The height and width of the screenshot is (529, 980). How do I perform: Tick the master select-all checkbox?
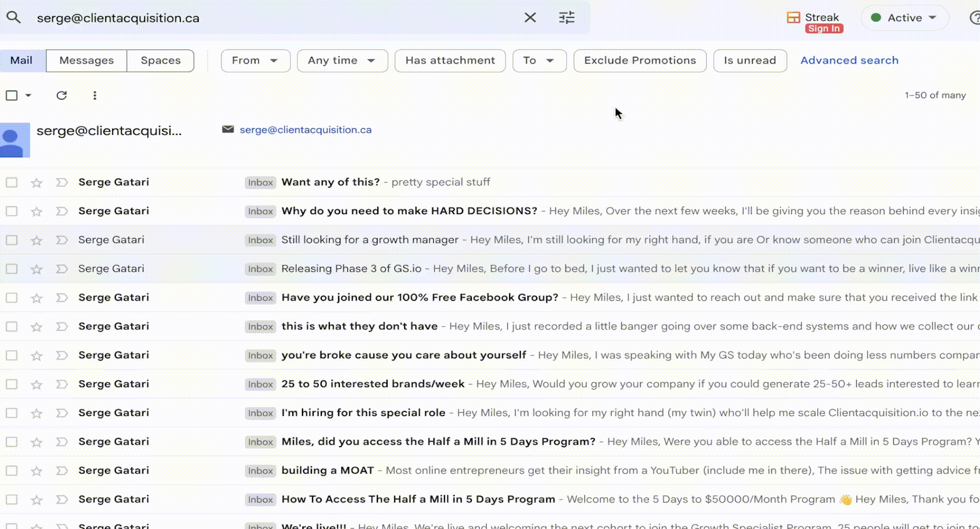(x=12, y=96)
